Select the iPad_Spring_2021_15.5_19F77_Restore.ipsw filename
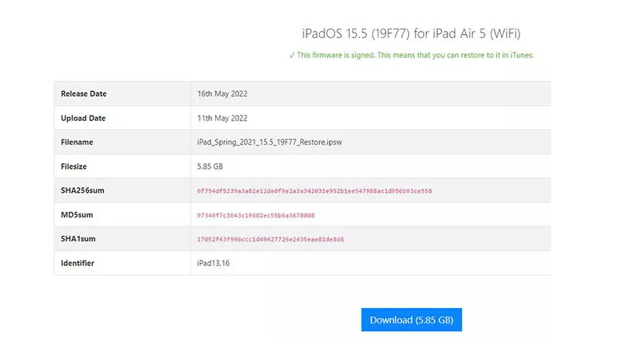The height and width of the screenshot is (345, 644). click(x=269, y=142)
